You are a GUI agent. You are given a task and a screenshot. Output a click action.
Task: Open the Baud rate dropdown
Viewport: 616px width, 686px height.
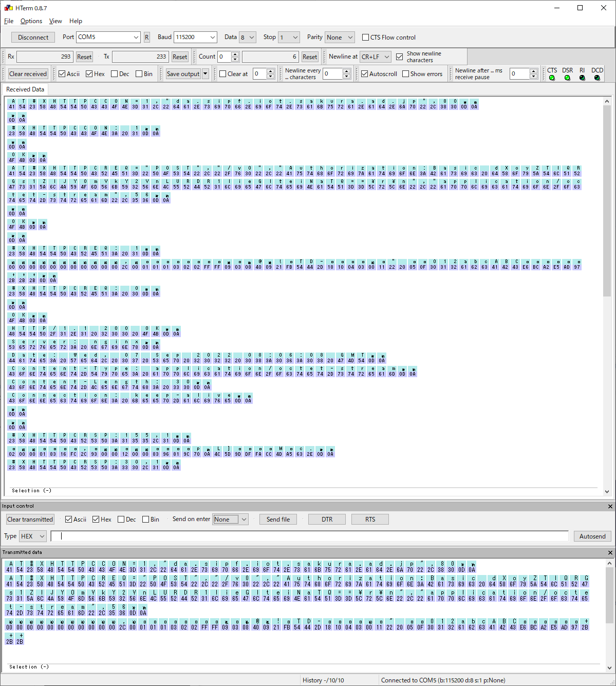[x=213, y=38]
